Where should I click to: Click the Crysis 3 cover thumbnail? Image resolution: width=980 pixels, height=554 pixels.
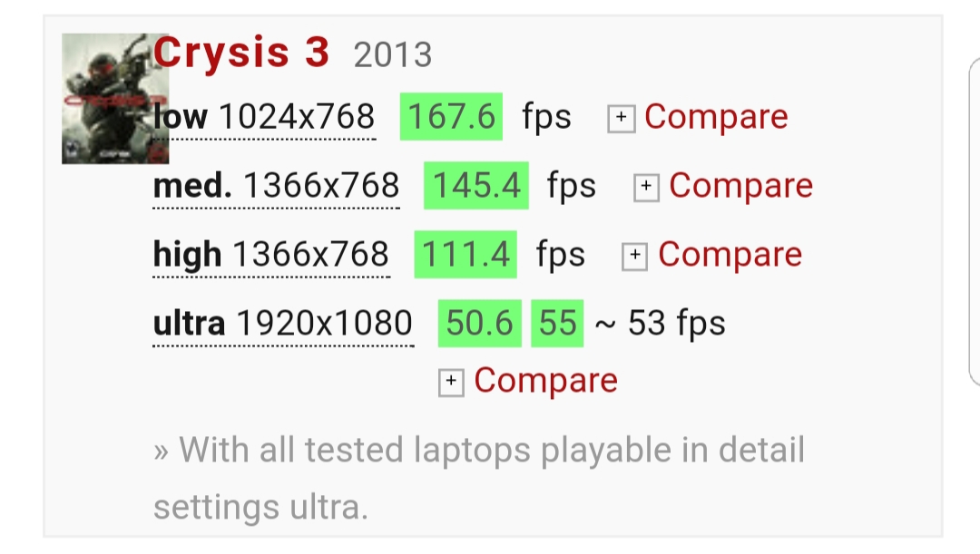[115, 99]
